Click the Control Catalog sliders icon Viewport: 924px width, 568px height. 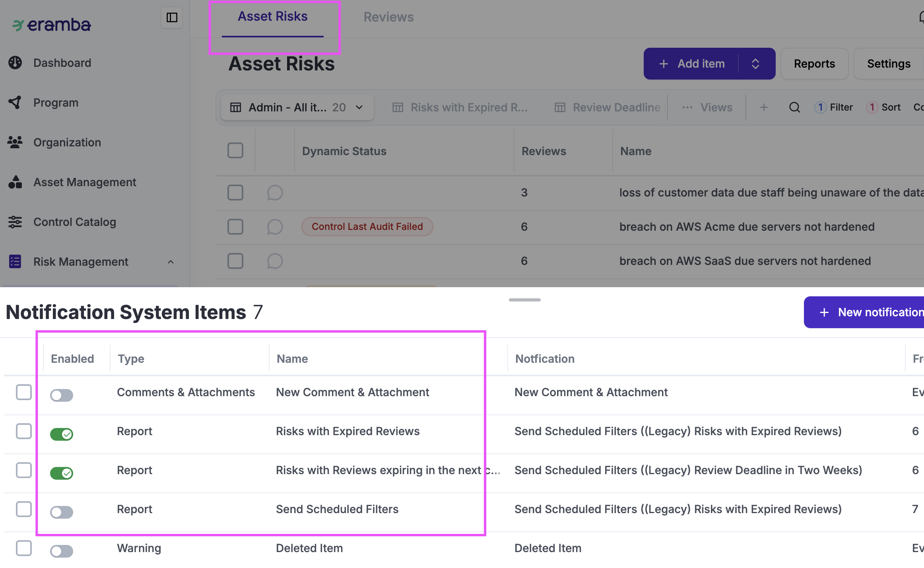click(x=15, y=222)
